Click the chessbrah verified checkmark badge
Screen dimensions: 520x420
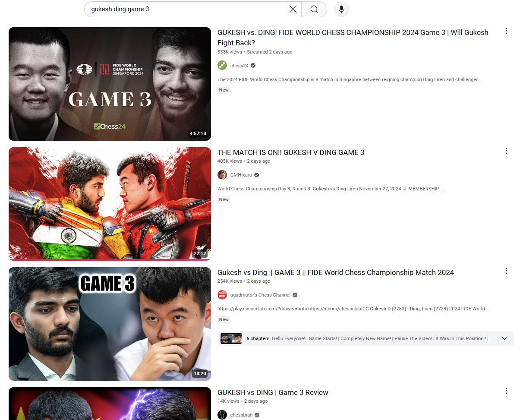click(257, 415)
